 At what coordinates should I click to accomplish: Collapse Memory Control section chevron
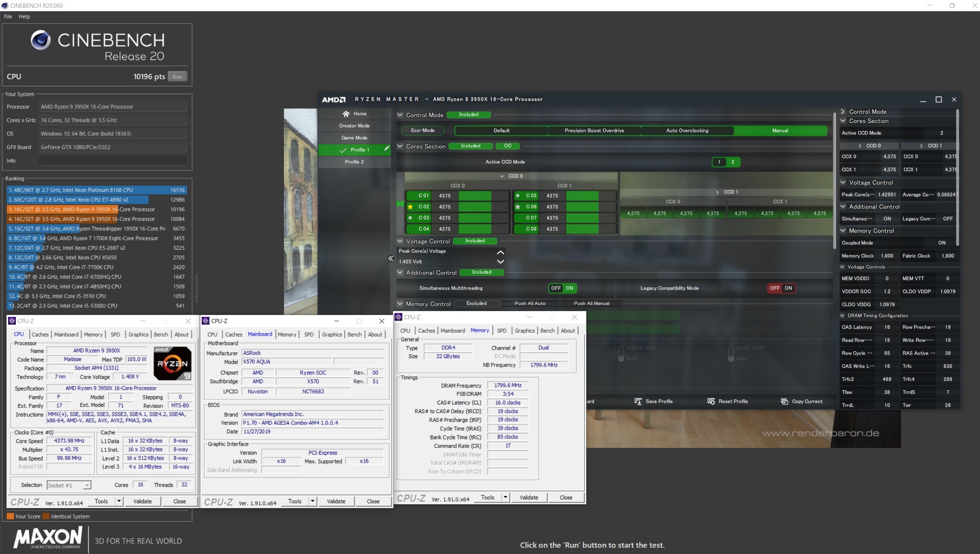pyautogui.click(x=400, y=303)
